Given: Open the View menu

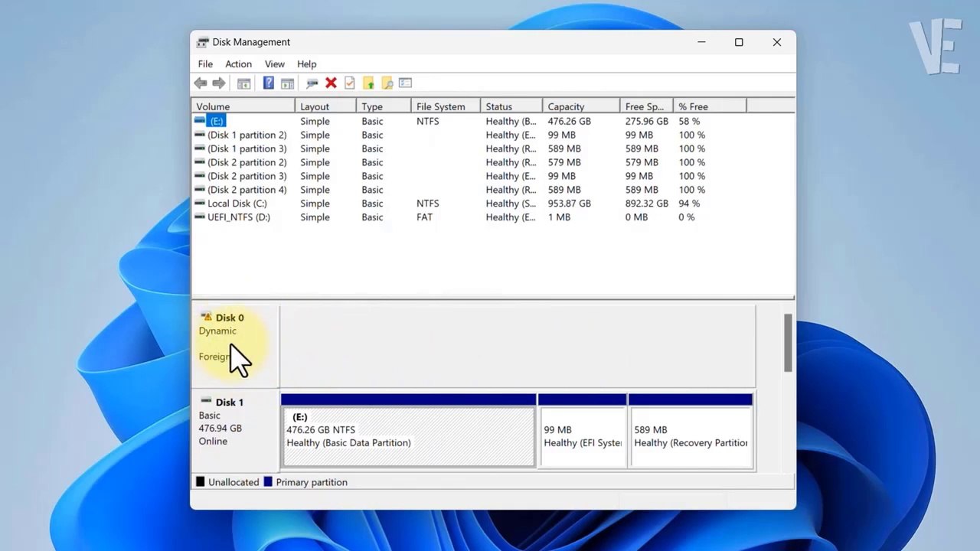Looking at the screenshot, I should 274,64.
